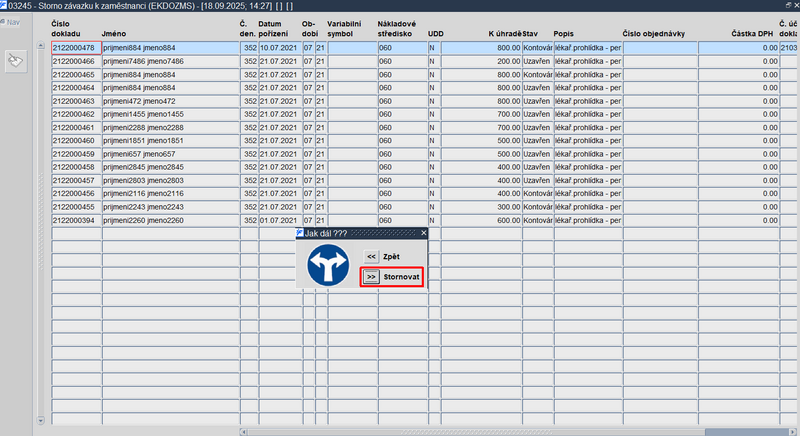Click the Stornovat button in dialog
The image size is (800, 436).
pos(392,277)
